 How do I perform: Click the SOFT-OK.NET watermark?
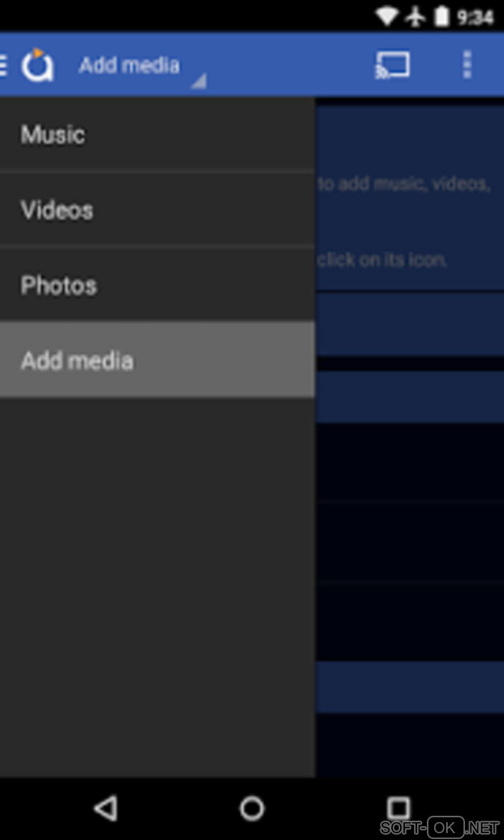[x=440, y=827]
